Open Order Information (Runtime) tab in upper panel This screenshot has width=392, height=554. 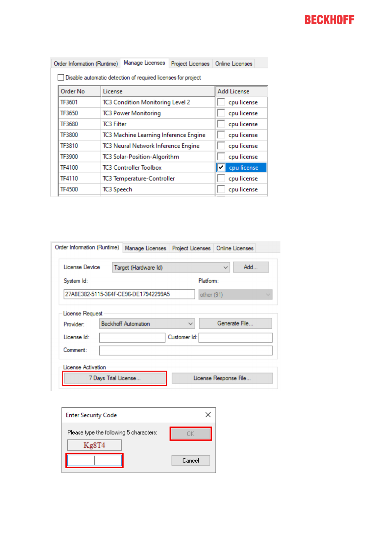coord(86,63)
